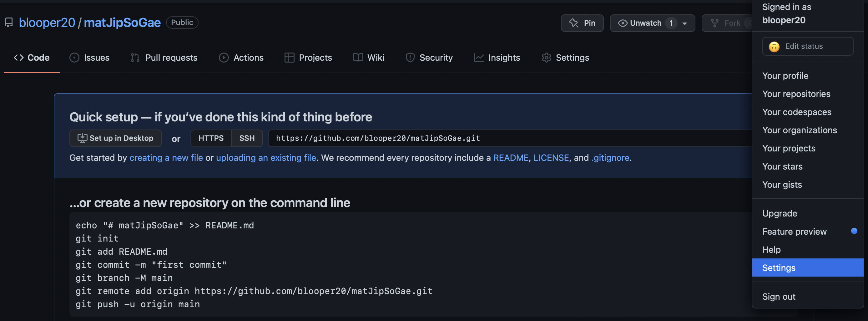Image resolution: width=868 pixels, height=321 pixels.
Task: Choose Your organizations menu item
Action: click(808, 130)
